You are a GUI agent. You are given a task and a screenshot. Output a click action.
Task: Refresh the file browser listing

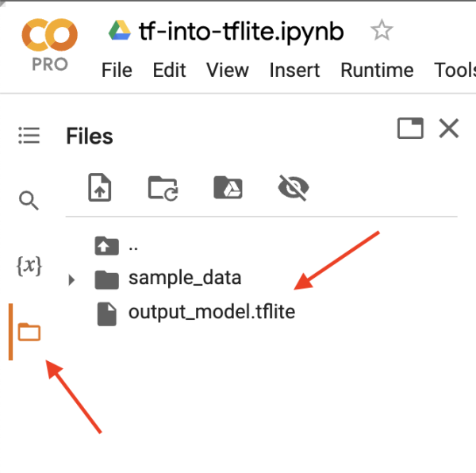tap(163, 187)
